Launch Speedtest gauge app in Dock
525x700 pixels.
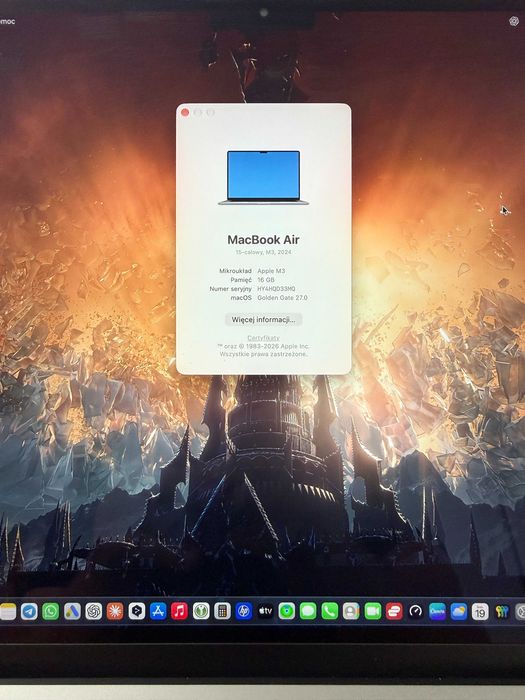[416, 611]
